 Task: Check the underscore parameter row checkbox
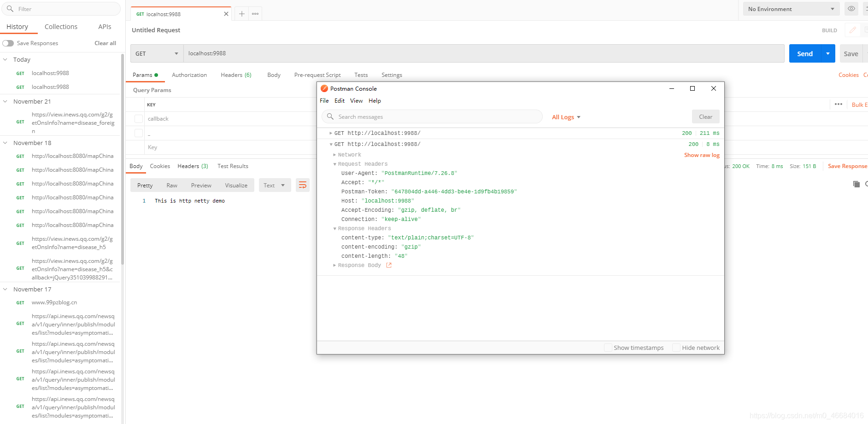(138, 133)
